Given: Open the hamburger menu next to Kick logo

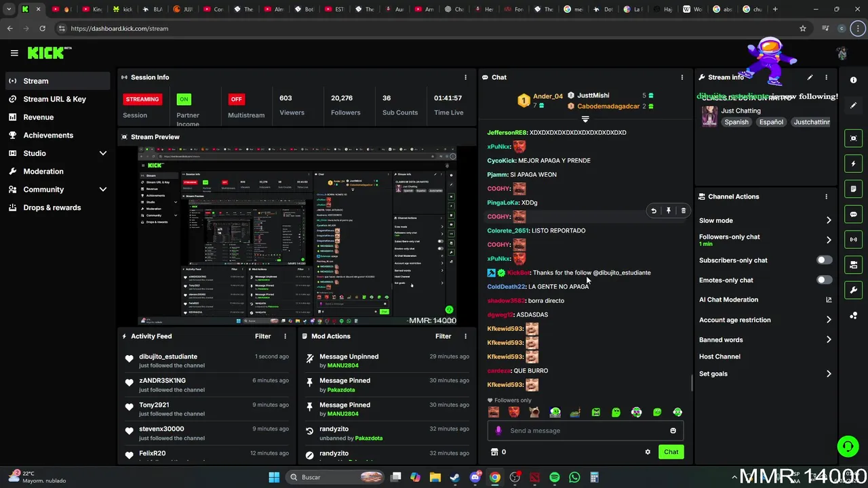Looking at the screenshot, I should [14, 53].
